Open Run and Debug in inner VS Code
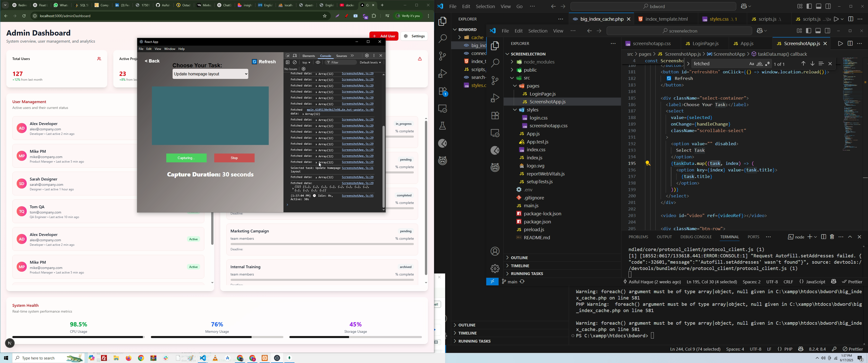 point(495,98)
